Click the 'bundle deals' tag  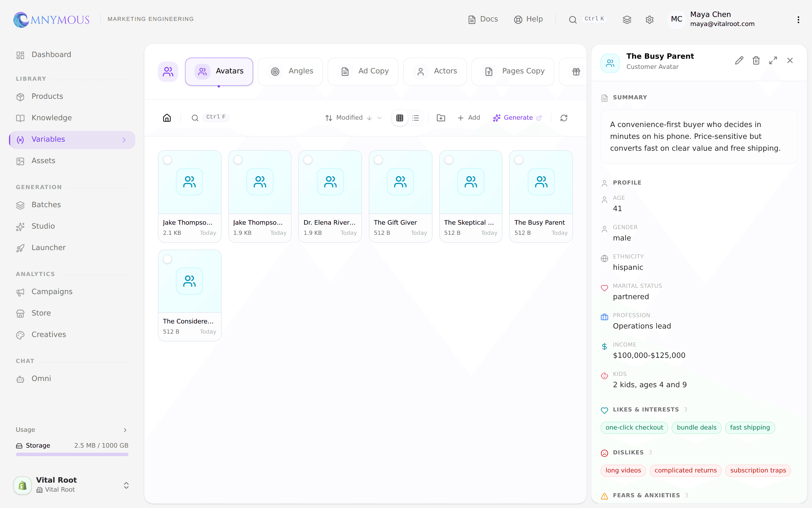point(697,428)
